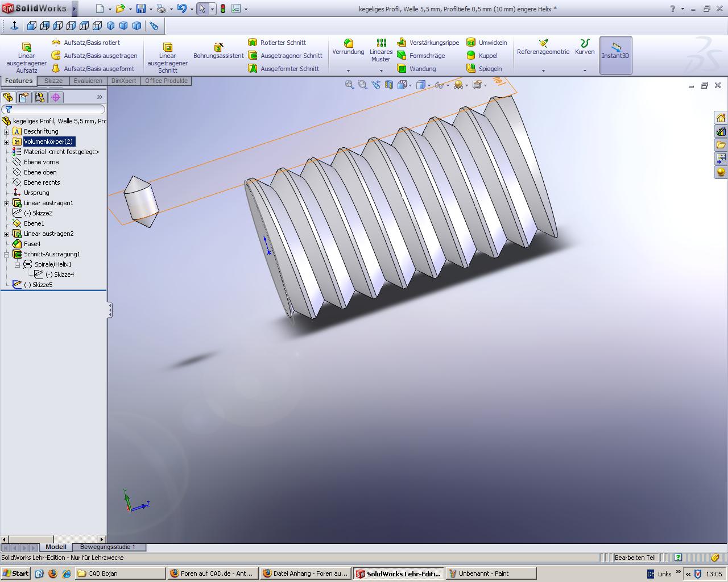728x582 pixels.
Task: Expand the Volumenkörper(2) tree node
Action: click(x=7, y=142)
